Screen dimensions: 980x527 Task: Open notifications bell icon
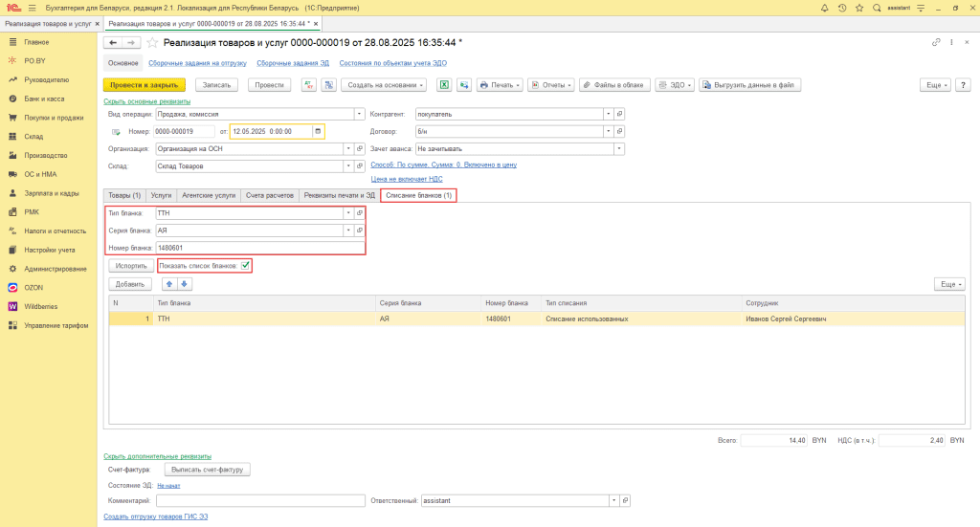824,8
